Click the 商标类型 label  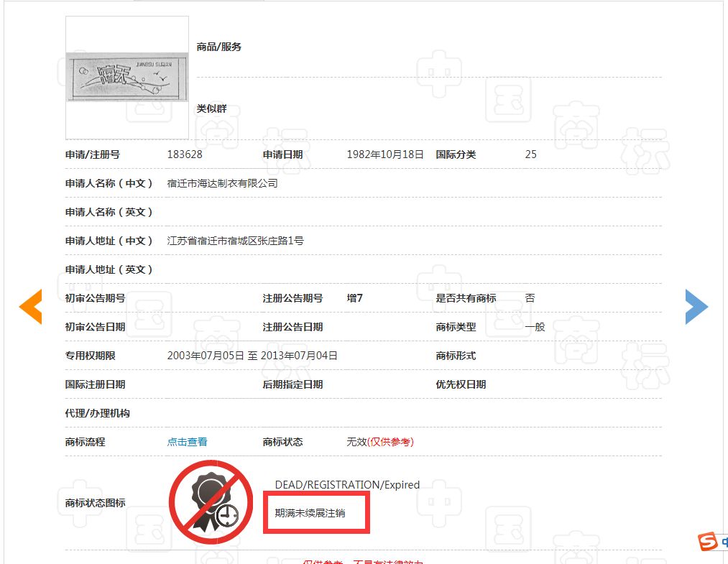[456, 327]
